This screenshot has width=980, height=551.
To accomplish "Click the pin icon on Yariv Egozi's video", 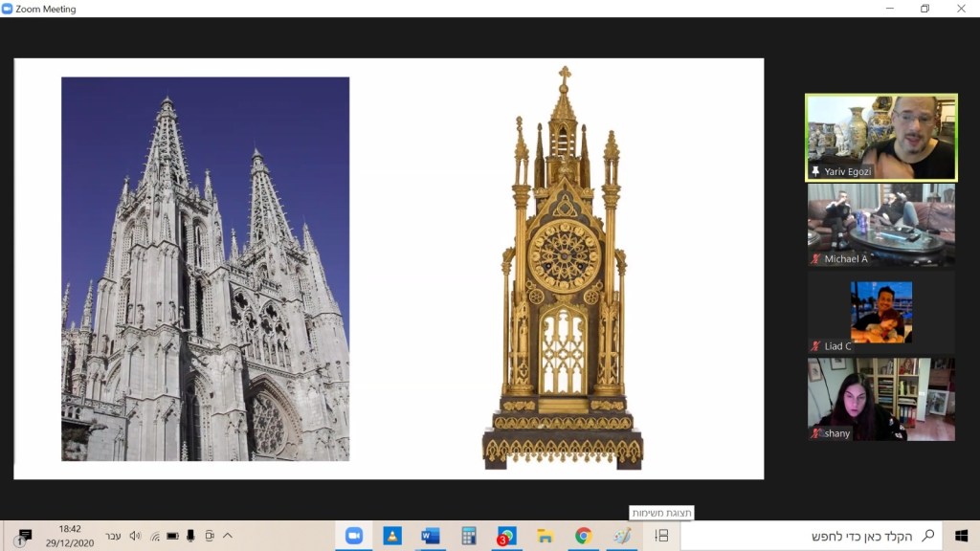I will point(815,171).
